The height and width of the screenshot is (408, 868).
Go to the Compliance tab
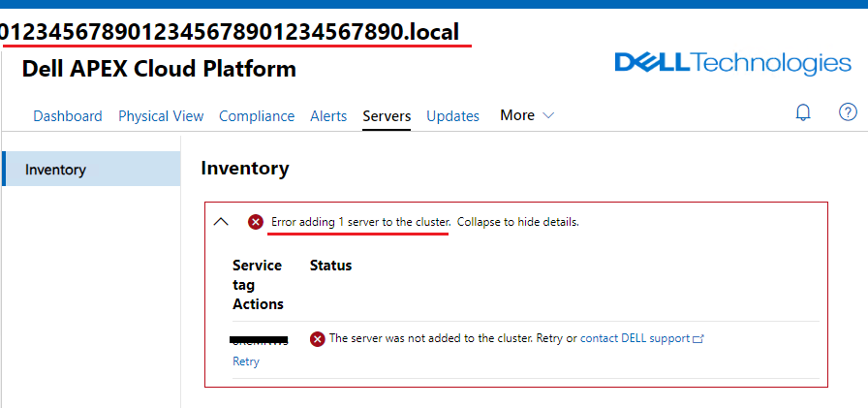[x=257, y=116]
